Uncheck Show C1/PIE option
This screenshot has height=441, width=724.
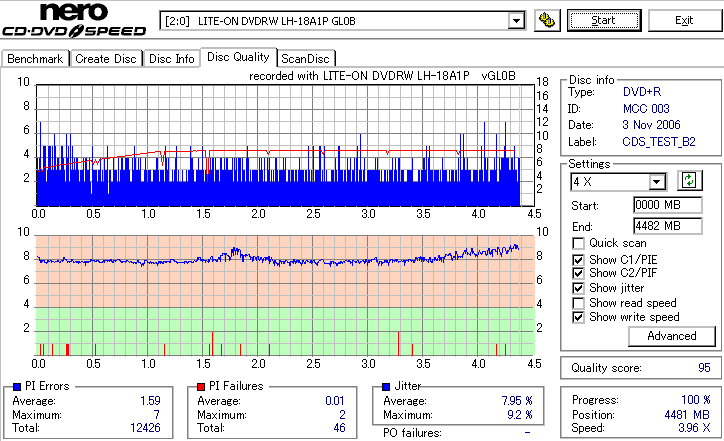point(578,260)
